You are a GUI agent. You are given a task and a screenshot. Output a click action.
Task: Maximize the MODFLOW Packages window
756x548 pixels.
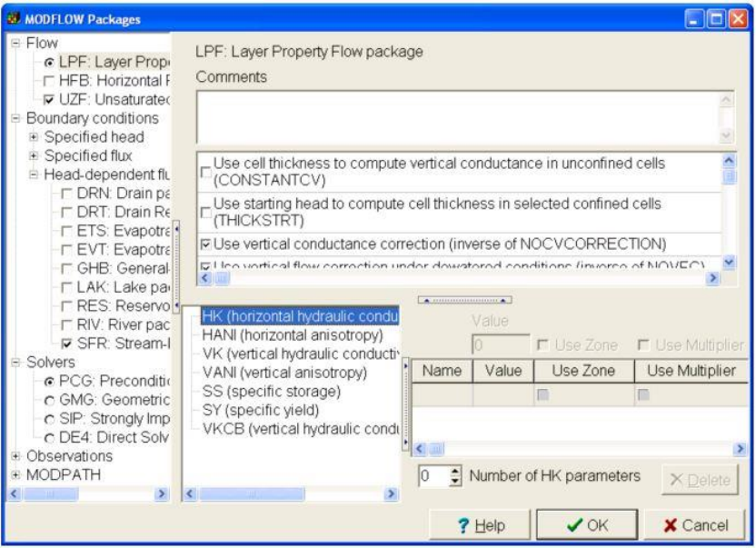(x=716, y=19)
